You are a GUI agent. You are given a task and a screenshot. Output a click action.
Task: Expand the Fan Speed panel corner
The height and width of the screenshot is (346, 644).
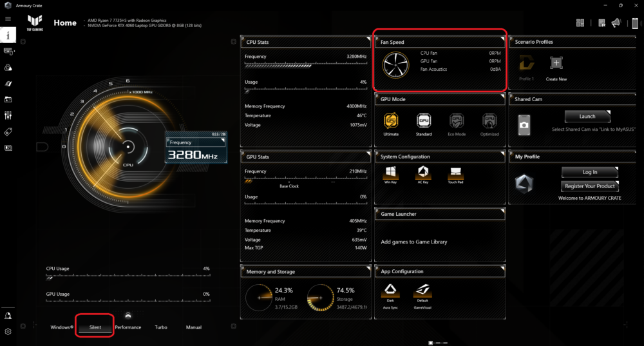502,39
